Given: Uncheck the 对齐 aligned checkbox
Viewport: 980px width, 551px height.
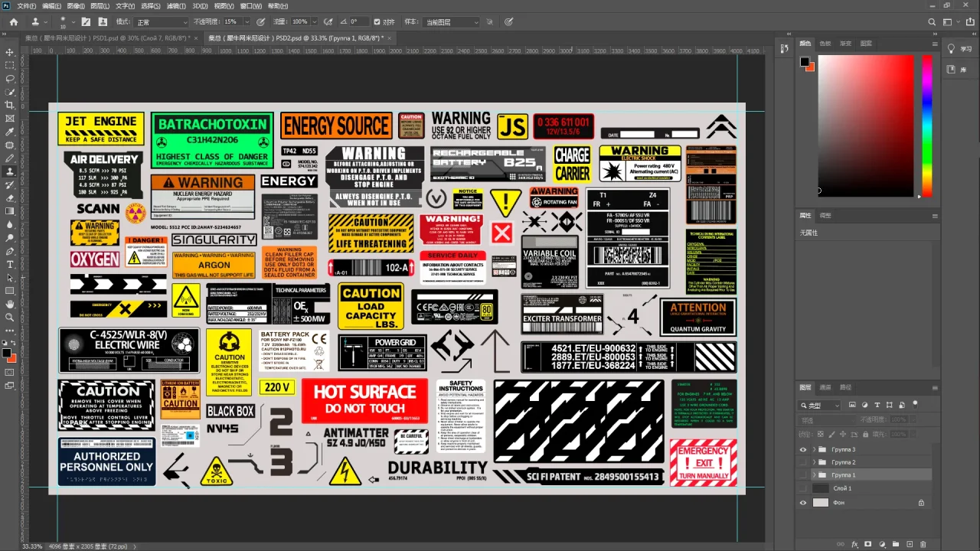Looking at the screenshot, I should tap(377, 21).
